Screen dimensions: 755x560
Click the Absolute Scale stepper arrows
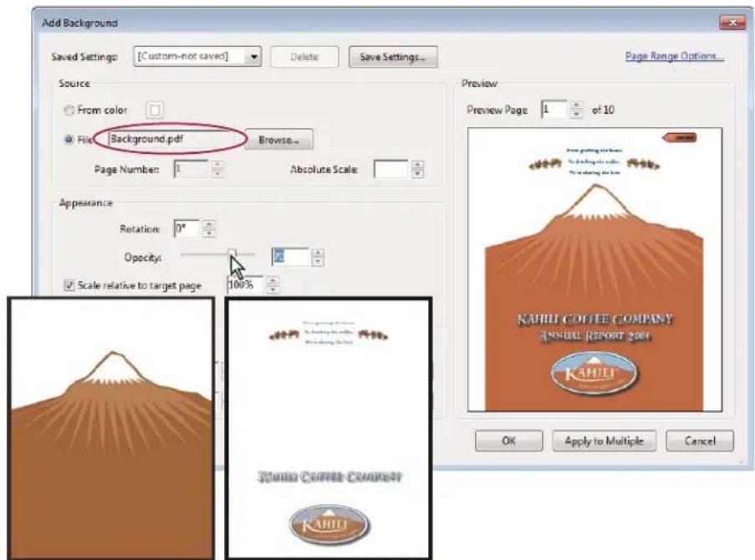pyautogui.click(x=417, y=169)
